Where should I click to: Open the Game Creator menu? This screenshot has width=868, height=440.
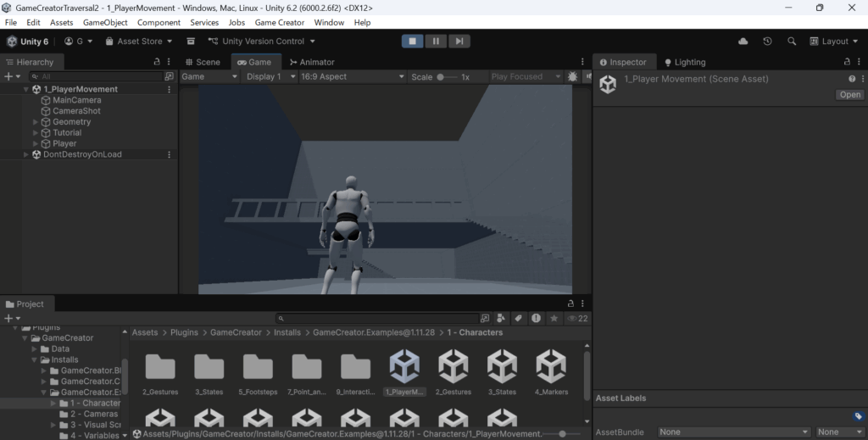click(279, 22)
